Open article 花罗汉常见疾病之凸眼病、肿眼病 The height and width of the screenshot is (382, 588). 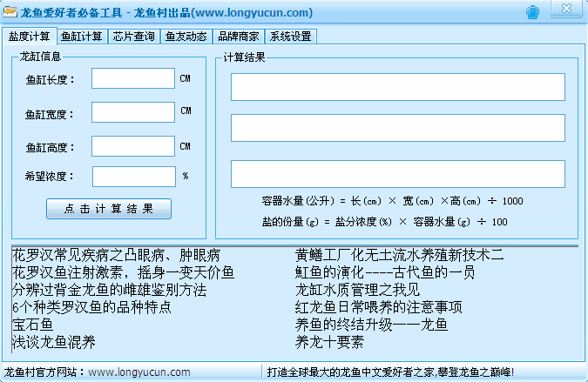[116, 255]
